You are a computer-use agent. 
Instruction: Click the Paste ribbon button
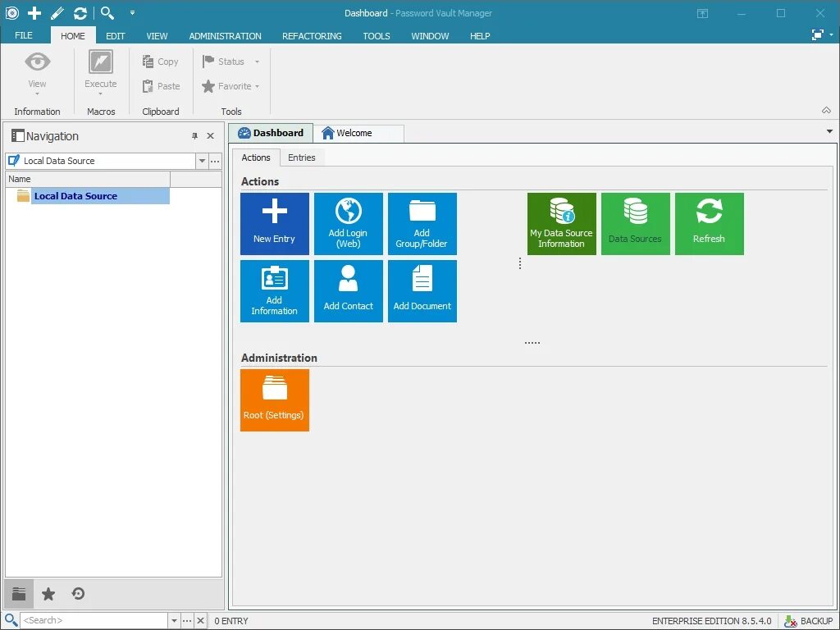click(x=161, y=85)
